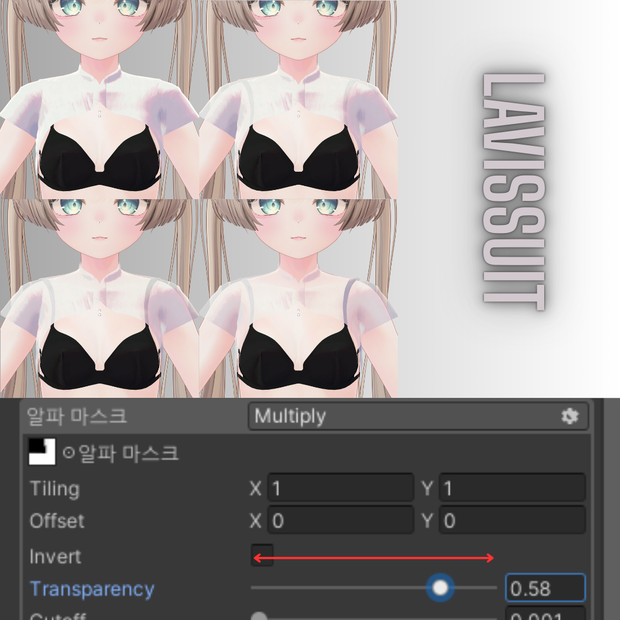Click the blue Transparency label
Image resolution: width=620 pixels, height=620 pixels.
click(x=92, y=589)
